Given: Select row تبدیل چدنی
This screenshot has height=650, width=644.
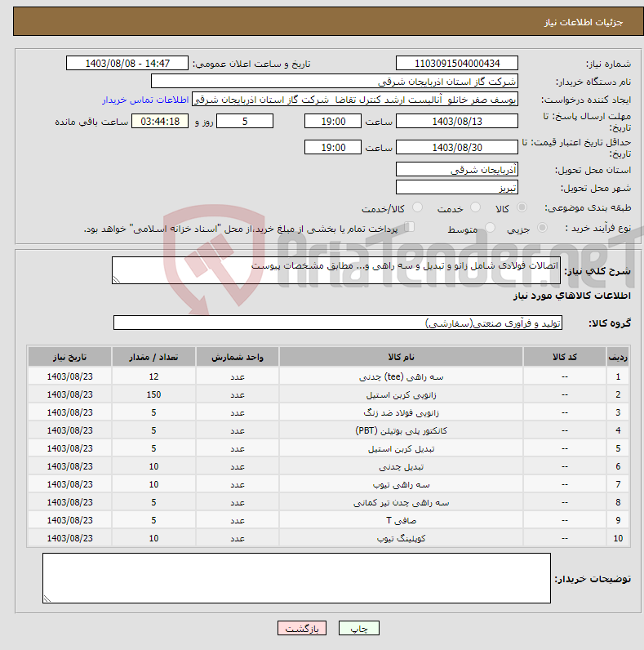Looking at the screenshot, I should point(329,466).
